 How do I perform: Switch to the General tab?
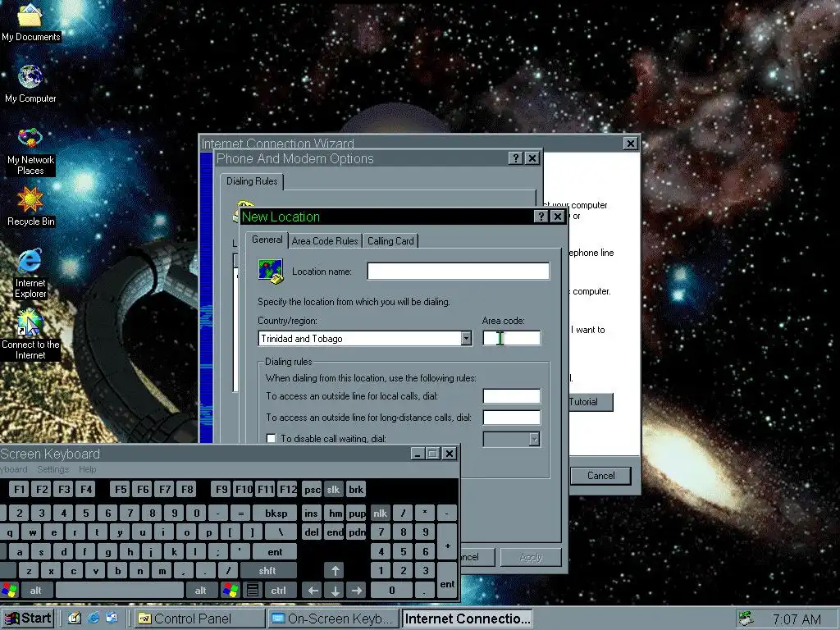click(x=267, y=240)
